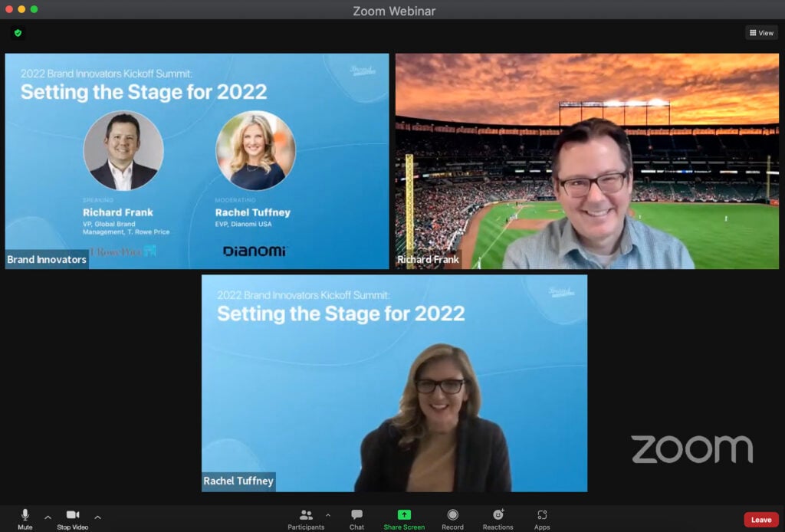
Task: Open the View layout menu
Action: click(761, 33)
